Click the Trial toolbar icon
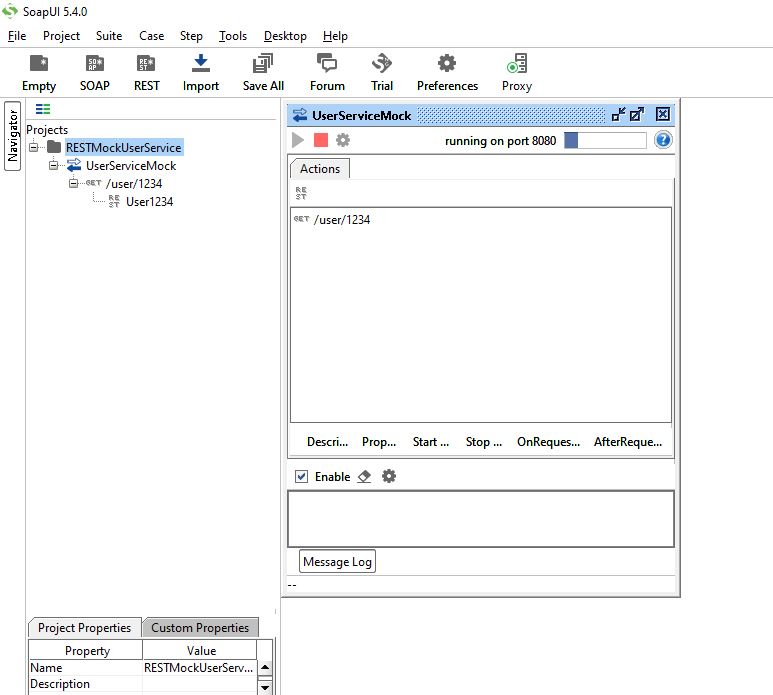 coord(382,72)
